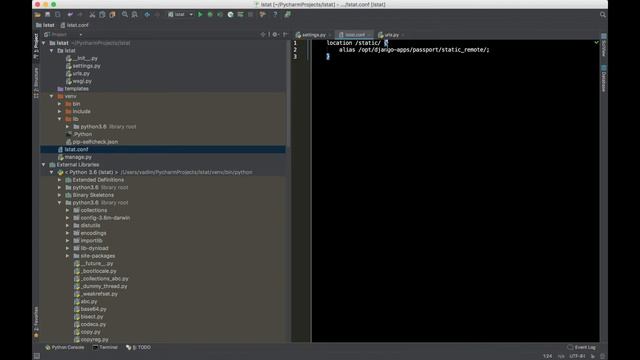Run the project with green play icon

(200, 14)
